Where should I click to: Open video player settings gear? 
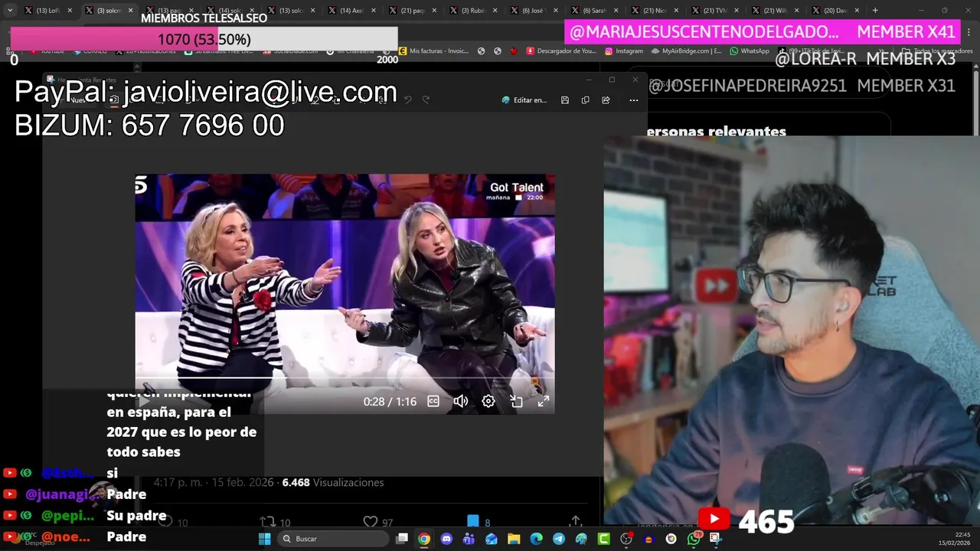(488, 401)
